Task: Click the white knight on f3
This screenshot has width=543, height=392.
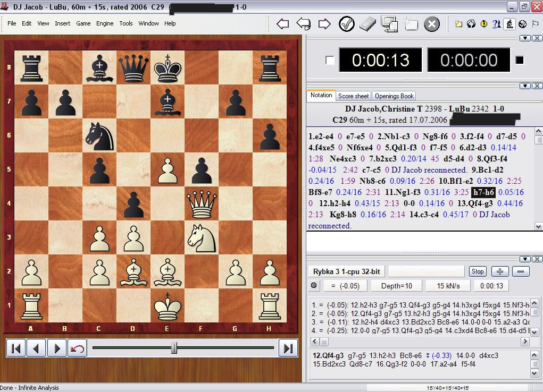Action: point(202,238)
